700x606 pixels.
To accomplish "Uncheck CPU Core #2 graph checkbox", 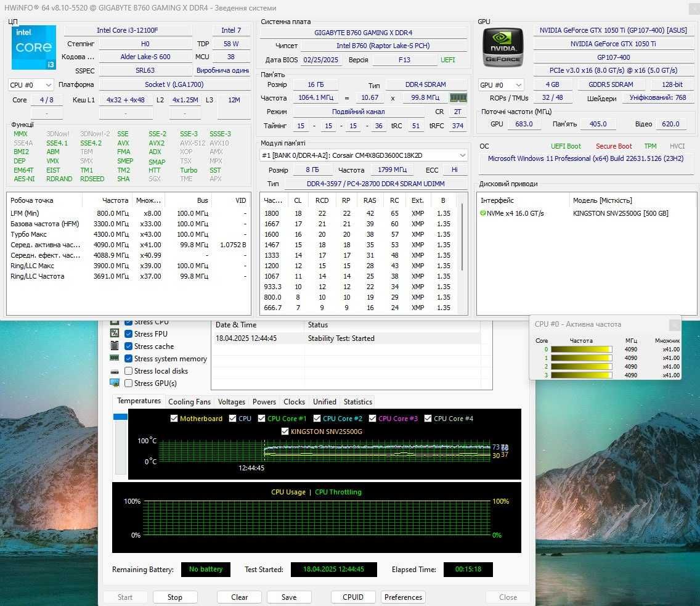I will click(317, 419).
